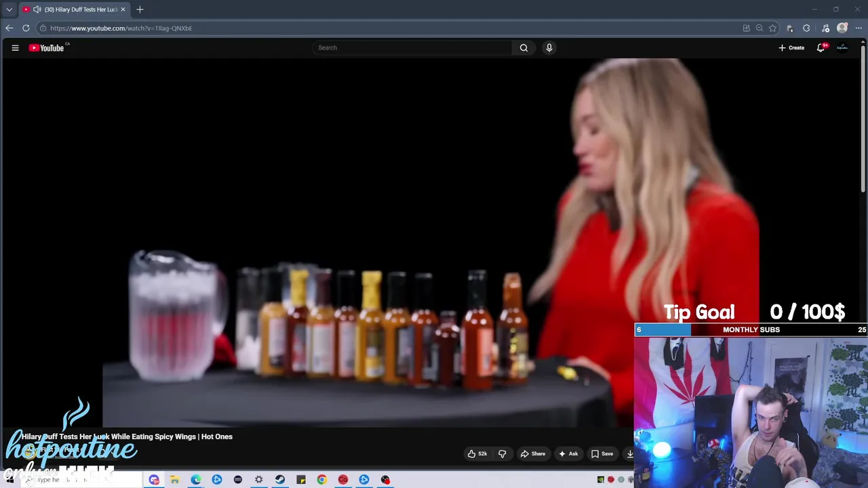The image size is (868, 488).
Task: Bookmark page with star icon
Action: click(772, 28)
